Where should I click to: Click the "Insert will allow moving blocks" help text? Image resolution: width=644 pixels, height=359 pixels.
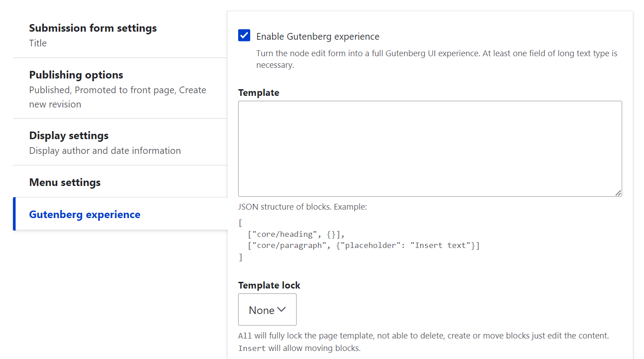coord(299,348)
